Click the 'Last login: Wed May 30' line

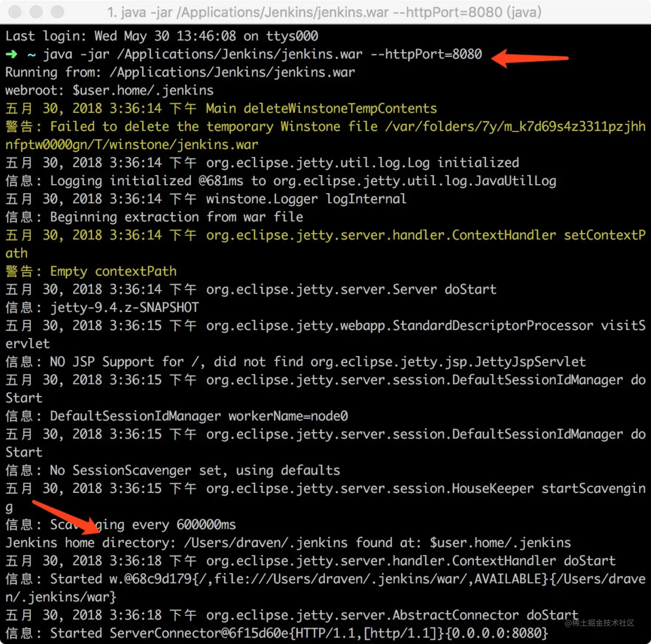[162, 36]
